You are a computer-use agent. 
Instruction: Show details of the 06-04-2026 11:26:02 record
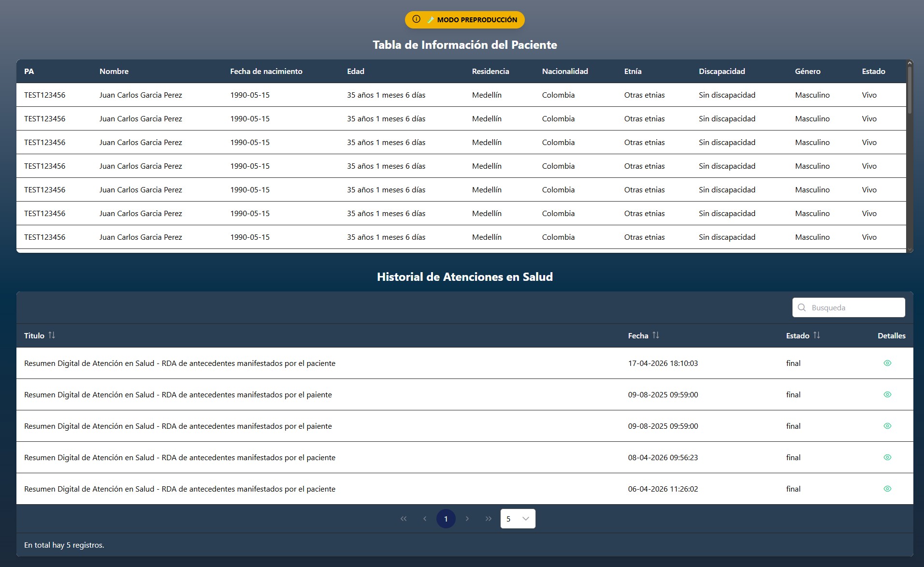click(887, 489)
